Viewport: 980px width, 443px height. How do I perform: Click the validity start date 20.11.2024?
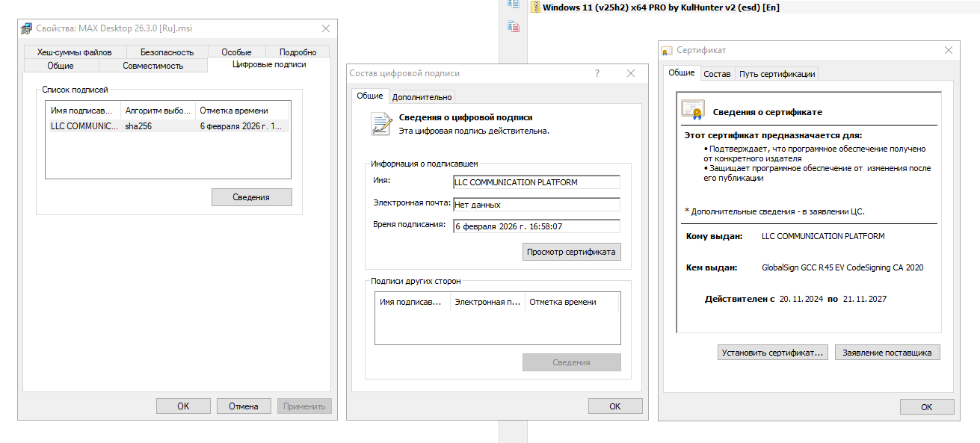point(801,299)
